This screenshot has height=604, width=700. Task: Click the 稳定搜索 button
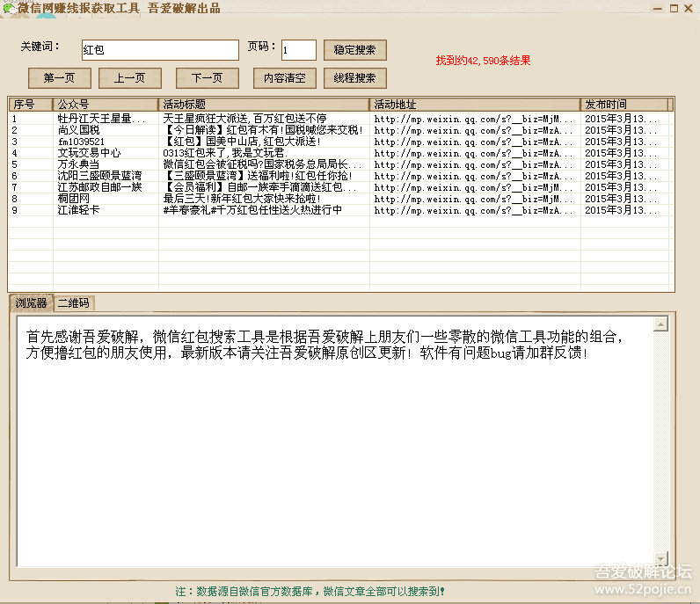pos(355,50)
